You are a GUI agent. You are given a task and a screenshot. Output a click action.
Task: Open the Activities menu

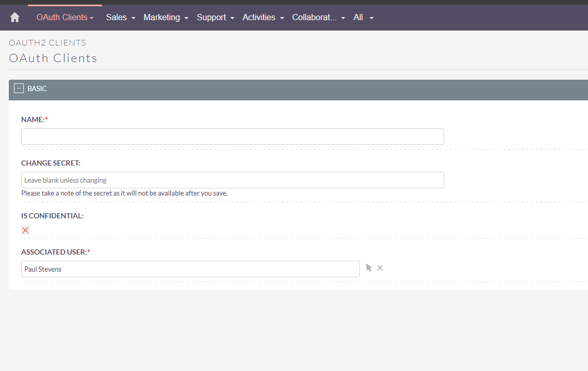[x=263, y=17]
